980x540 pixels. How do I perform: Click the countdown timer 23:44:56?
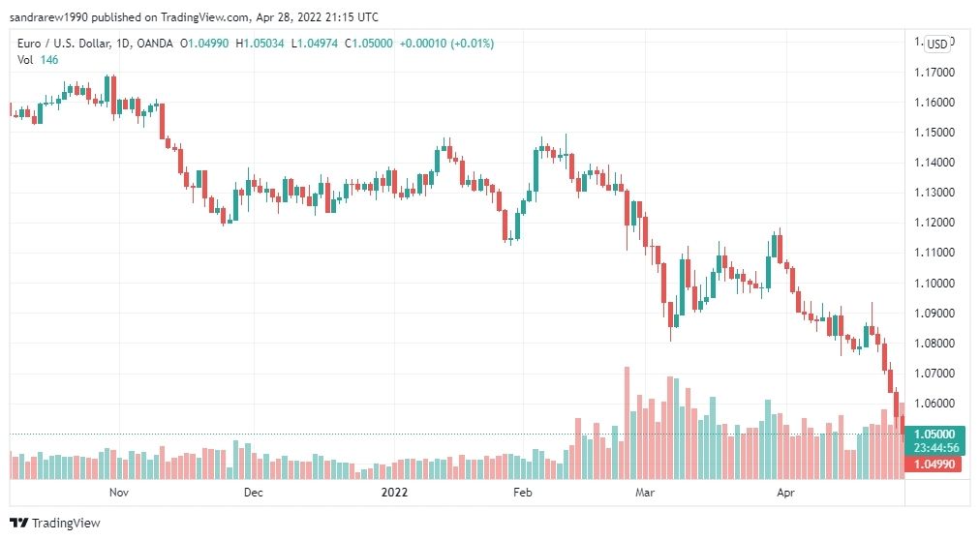[x=934, y=448]
